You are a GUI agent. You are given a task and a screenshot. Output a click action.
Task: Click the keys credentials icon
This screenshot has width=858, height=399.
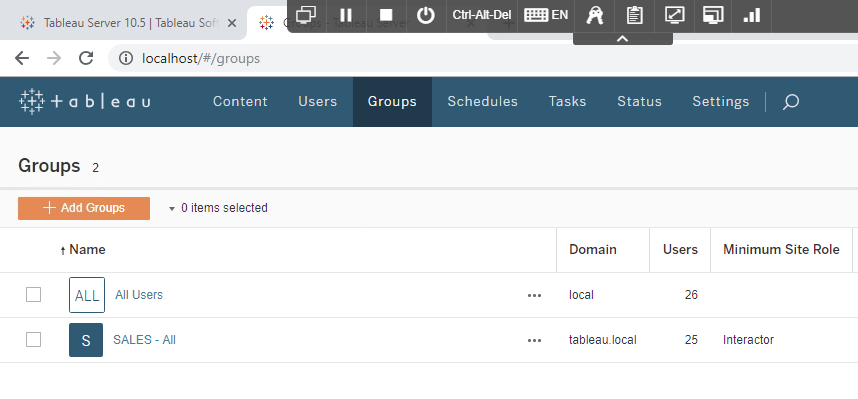pyautogui.click(x=594, y=15)
